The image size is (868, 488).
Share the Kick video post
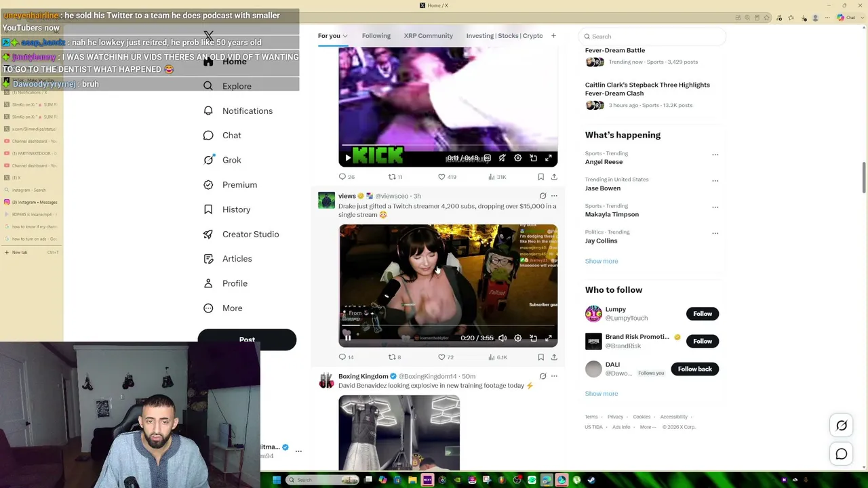554,177
